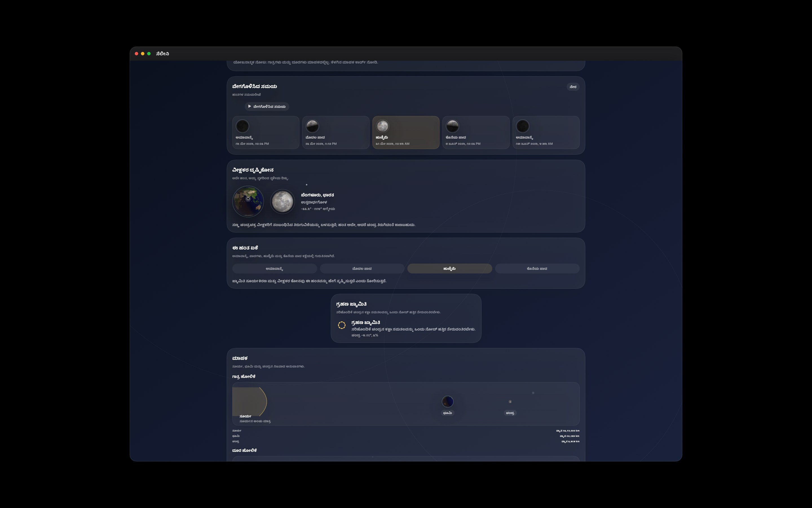Select the ಅಮಾವಾಸ್ಯೆ timeline card dated ಮೇ
The width and height of the screenshot is (812, 508).
(266, 132)
